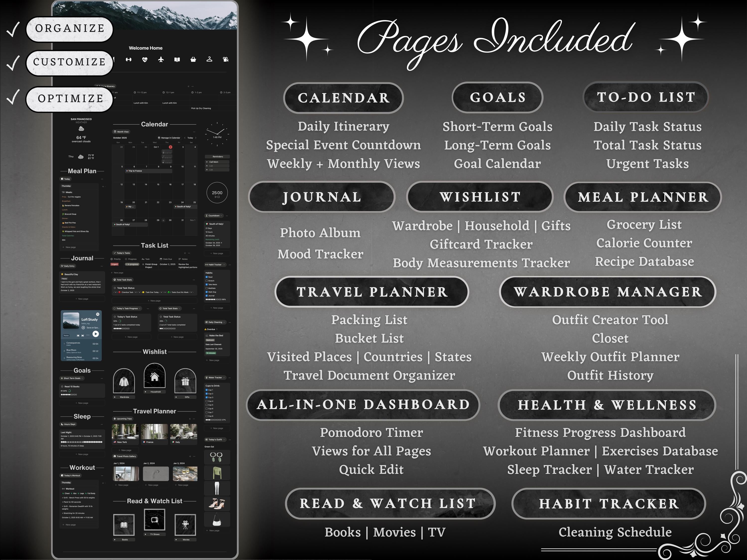This screenshot has height=560, width=747.
Task: Select the Upcoming Trips view tab
Action: 123,419
